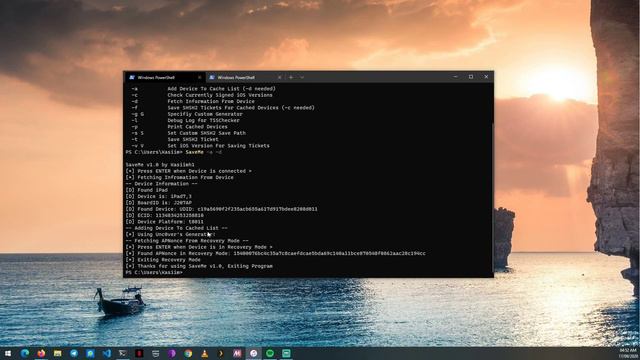Click 'Press ENTER when Device is connected' line
This screenshot has width=640, height=360.
189,171
